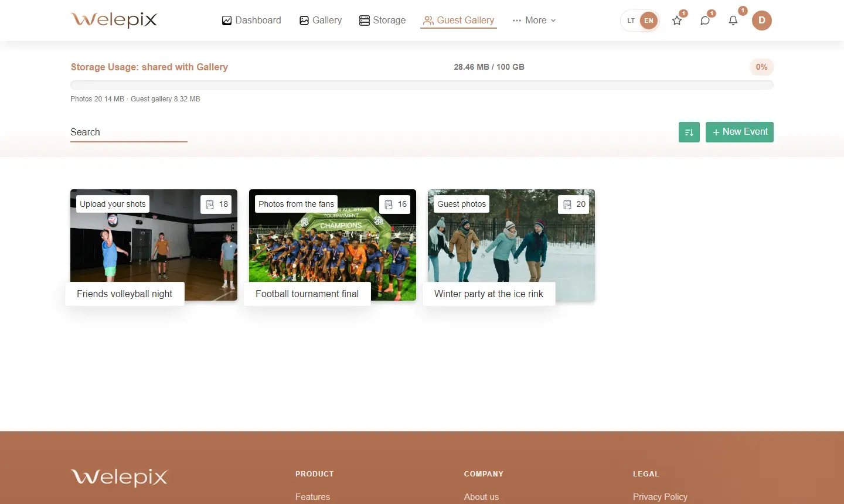Click the sort order button

click(x=689, y=132)
